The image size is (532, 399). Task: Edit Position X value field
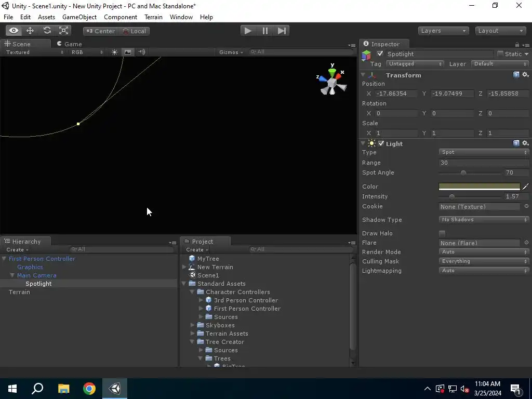coord(395,94)
